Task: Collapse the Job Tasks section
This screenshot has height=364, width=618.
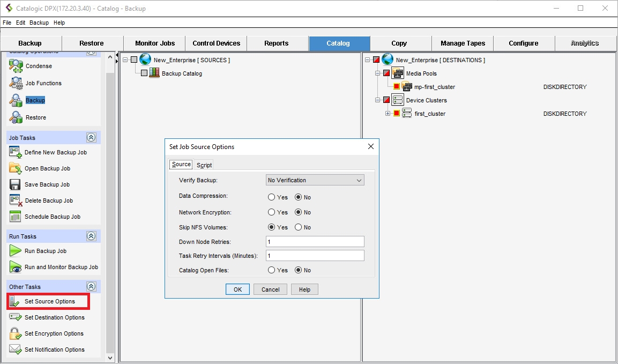Action: [91, 138]
